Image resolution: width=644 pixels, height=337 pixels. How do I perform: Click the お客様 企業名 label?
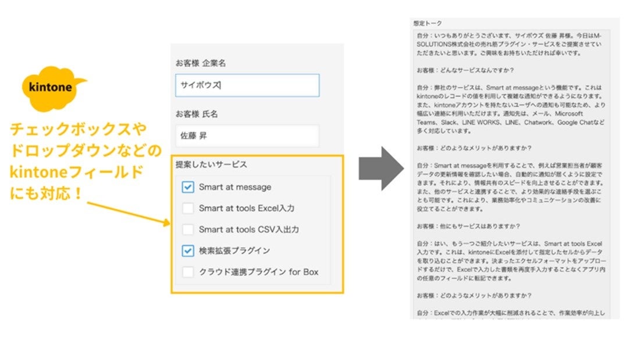coord(201,63)
